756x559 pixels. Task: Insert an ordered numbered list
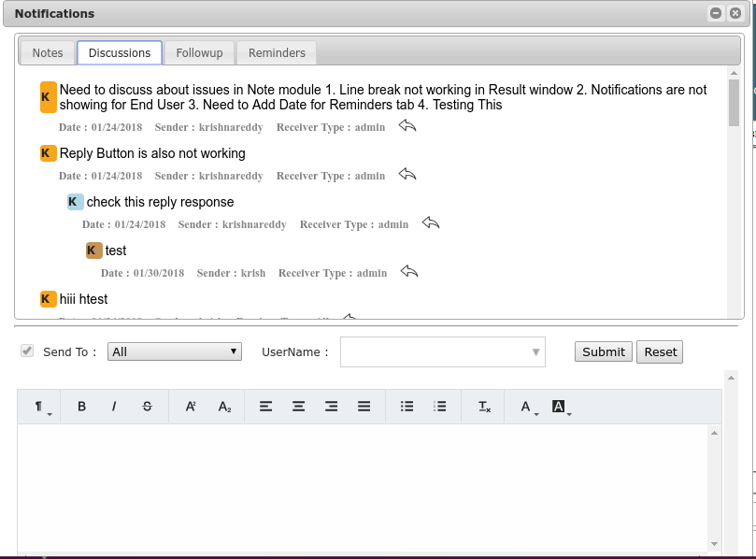(440, 407)
